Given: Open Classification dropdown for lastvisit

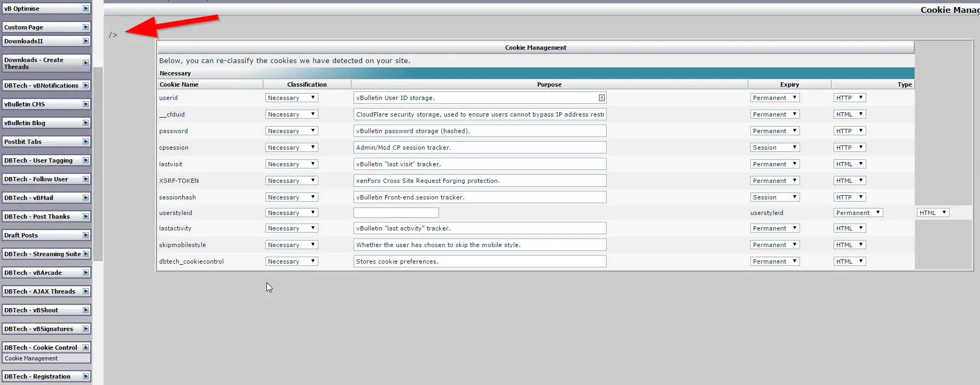Looking at the screenshot, I should [292, 164].
